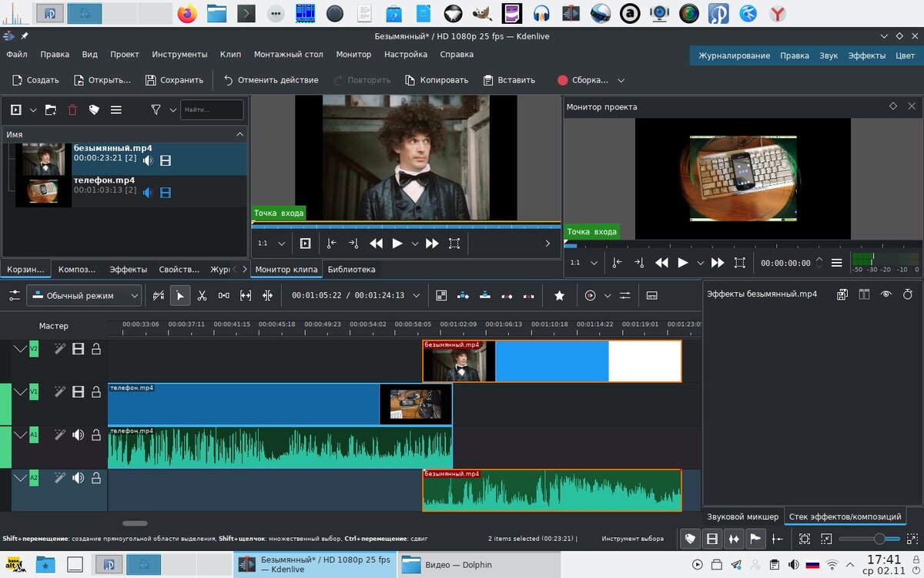Viewport: 924px width, 578px height.
Task: Set zone in point in clip monitor
Action: point(332,244)
